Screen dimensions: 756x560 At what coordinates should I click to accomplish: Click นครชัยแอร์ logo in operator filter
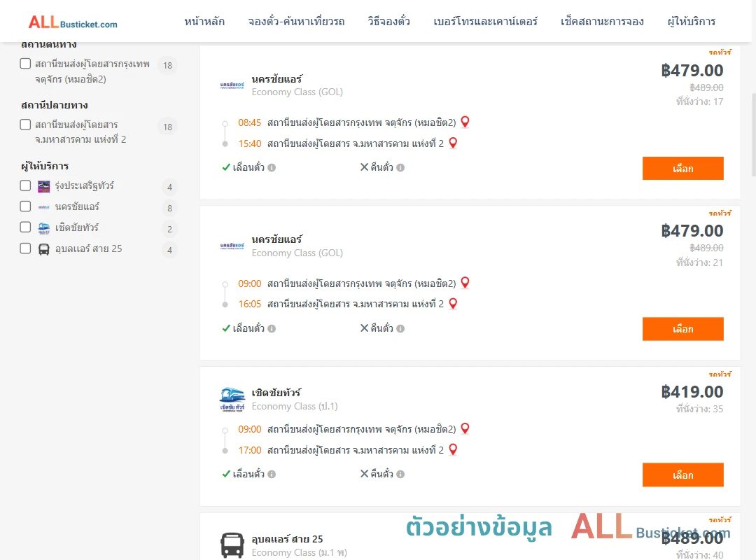44,207
